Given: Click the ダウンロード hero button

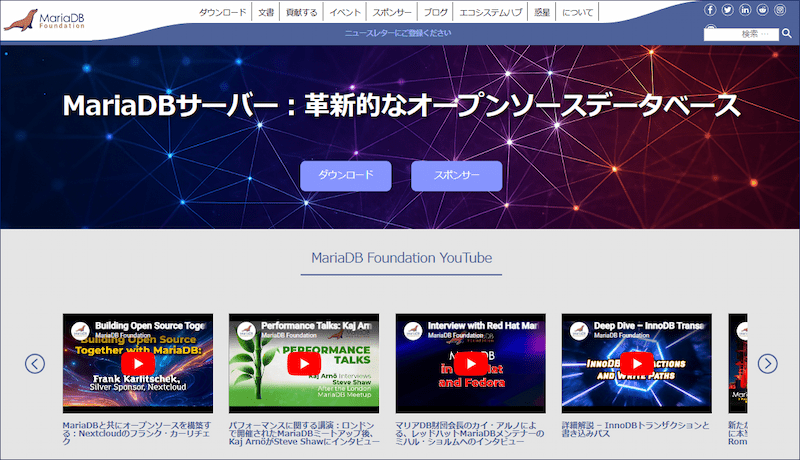Looking at the screenshot, I should (346, 176).
